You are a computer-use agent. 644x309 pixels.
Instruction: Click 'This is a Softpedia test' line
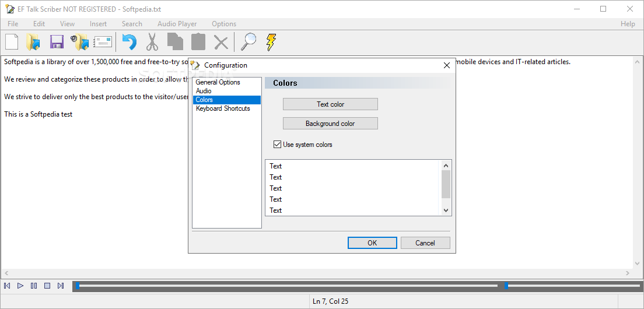point(38,114)
